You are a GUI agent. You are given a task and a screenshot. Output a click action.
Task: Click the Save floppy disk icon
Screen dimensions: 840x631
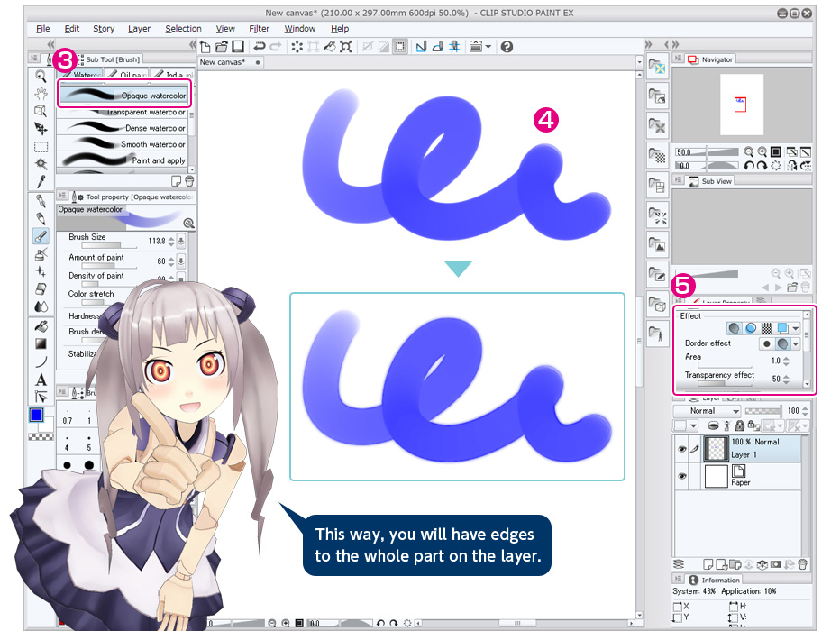[238, 47]
